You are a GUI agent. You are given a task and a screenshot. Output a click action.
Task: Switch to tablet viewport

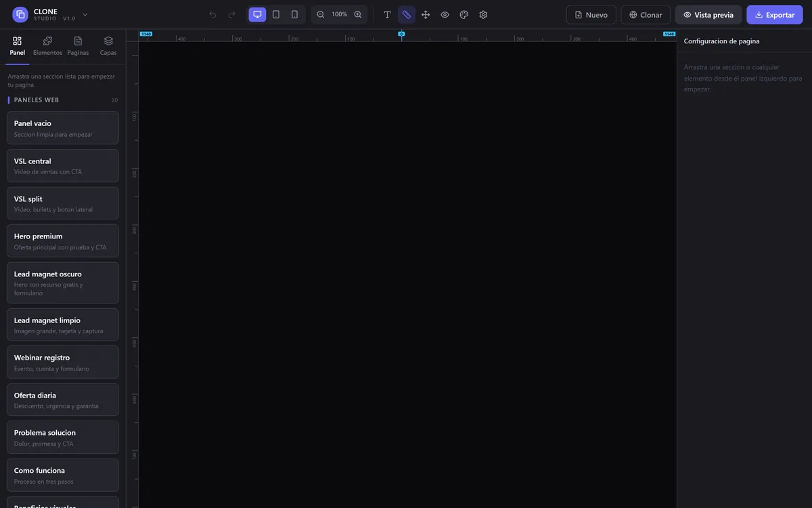click(276, 15)
